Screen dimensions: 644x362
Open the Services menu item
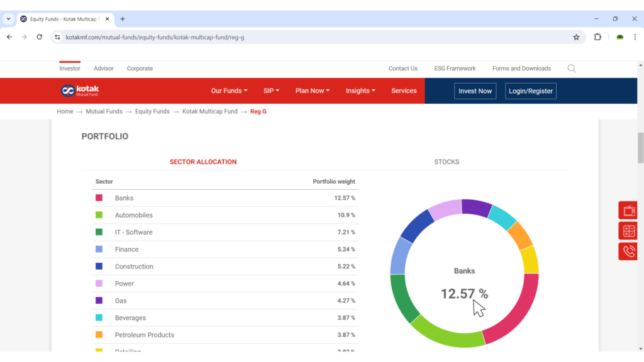[x=404, y=90]
